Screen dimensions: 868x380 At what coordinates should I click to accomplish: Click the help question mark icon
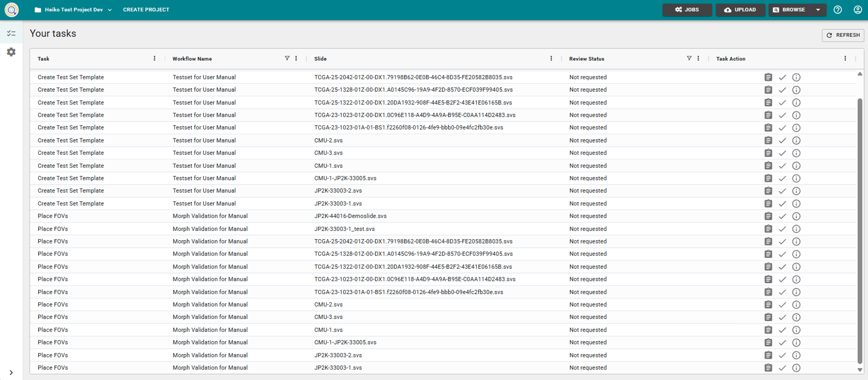click(x=837, y=9)
